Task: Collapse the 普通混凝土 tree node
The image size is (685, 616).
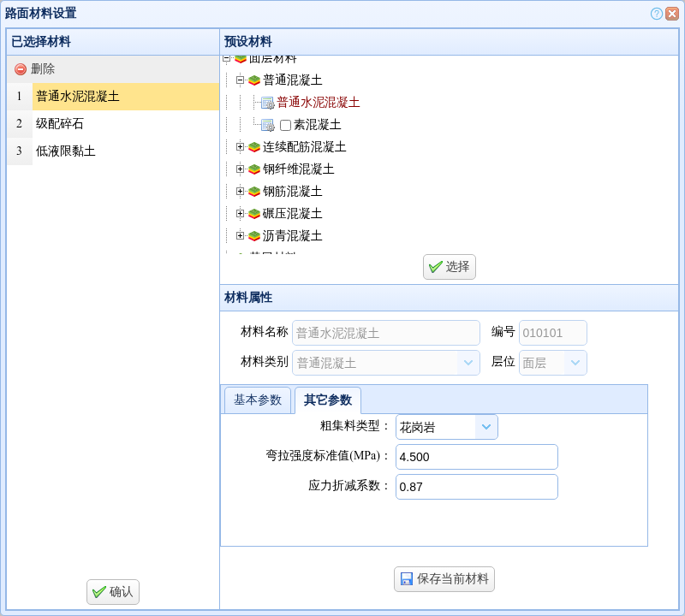Action: coord(240,80)
